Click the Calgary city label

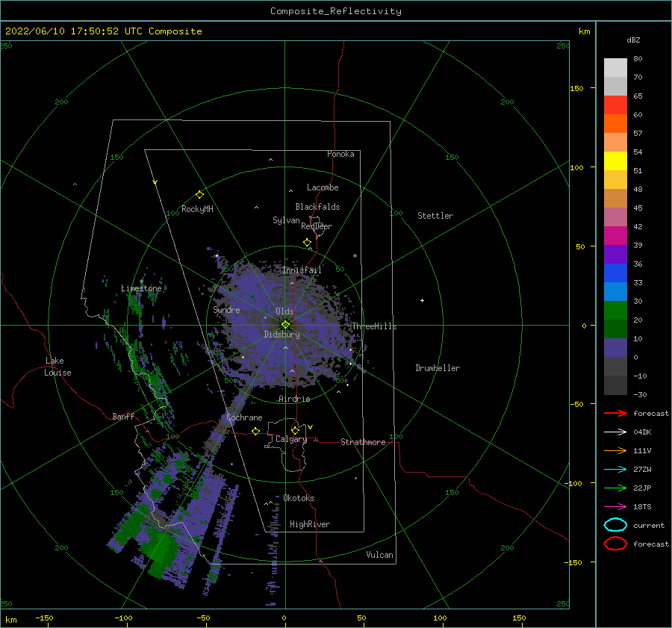point(291,439)
